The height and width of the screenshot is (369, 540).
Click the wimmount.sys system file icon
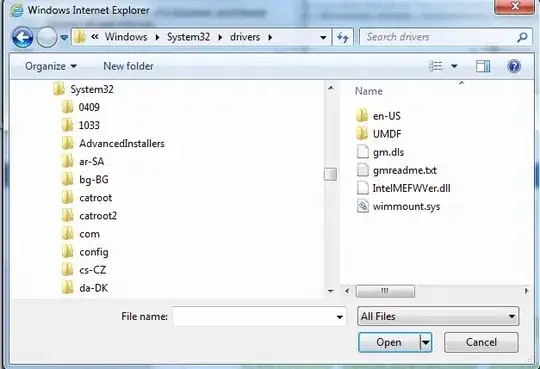click(363, 206)
